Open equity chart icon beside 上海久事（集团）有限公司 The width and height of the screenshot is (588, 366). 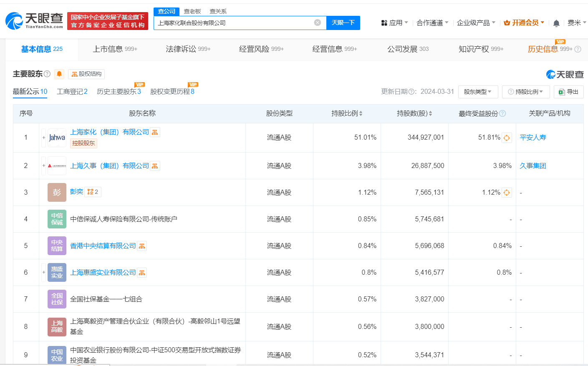(155, 166)
